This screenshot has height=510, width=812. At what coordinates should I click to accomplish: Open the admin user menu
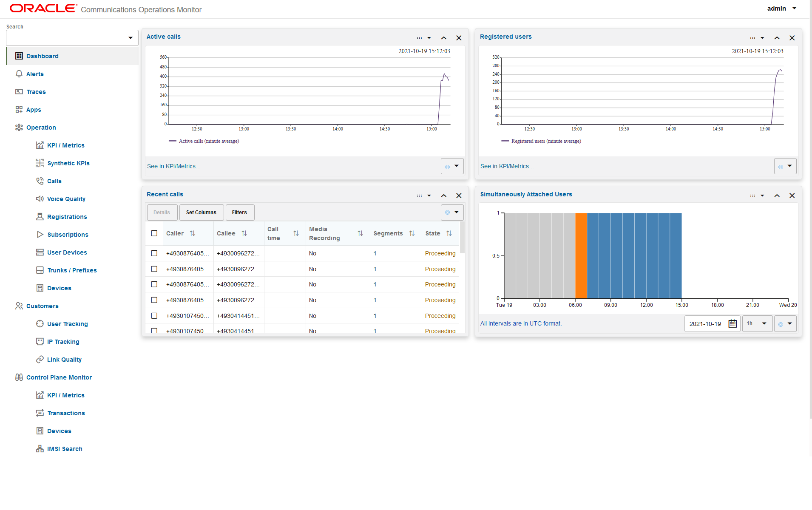(781, 8)
